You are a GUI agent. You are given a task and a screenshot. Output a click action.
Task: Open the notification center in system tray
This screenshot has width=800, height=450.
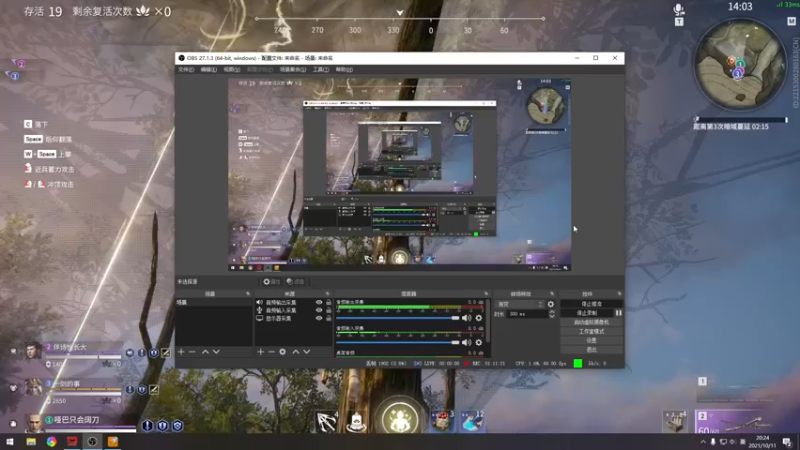pyautogui.click(x=787, y=442)
